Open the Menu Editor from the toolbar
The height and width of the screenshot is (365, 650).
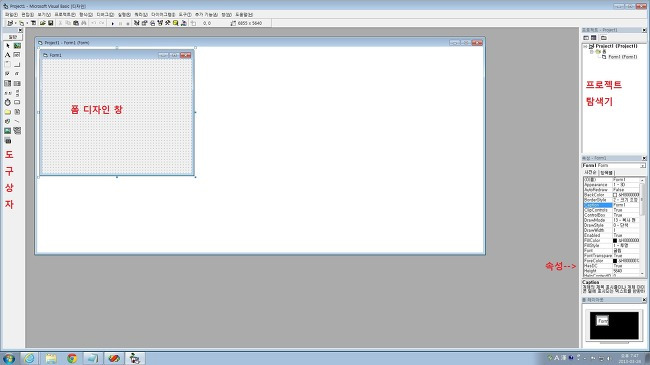tap(33, 23)
